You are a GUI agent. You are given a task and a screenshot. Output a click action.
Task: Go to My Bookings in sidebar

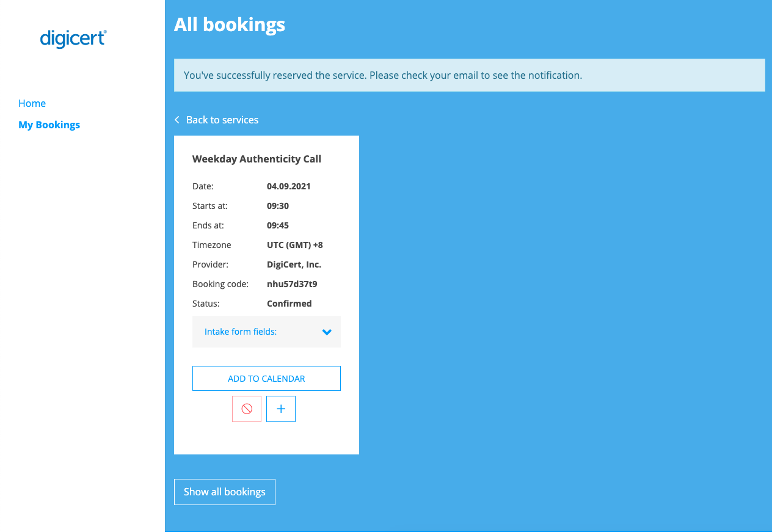pos(49,125)
